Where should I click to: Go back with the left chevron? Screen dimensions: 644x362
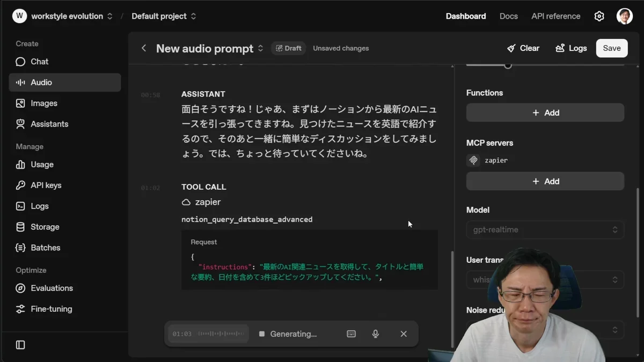(x=144, y=48)
